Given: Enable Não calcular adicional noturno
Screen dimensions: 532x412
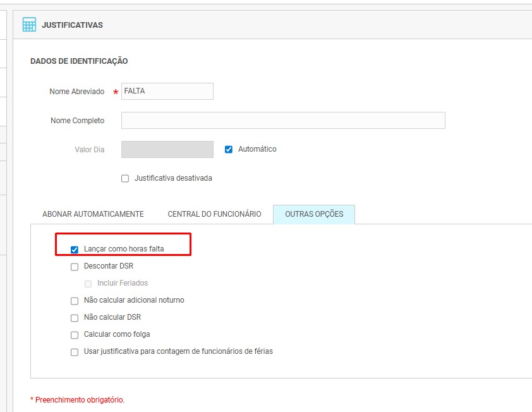Looking at the screenshot, I should (x=75, y=301).
